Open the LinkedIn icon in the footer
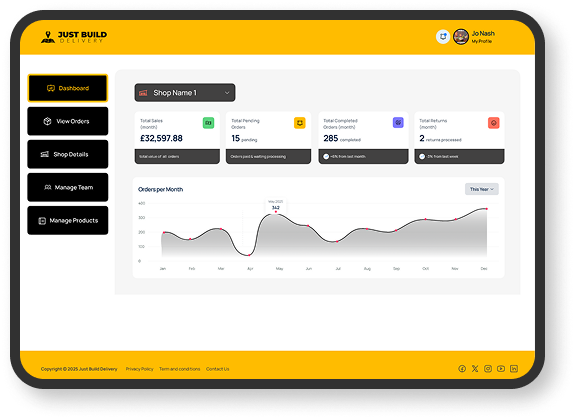 click(x=514, y=369)
